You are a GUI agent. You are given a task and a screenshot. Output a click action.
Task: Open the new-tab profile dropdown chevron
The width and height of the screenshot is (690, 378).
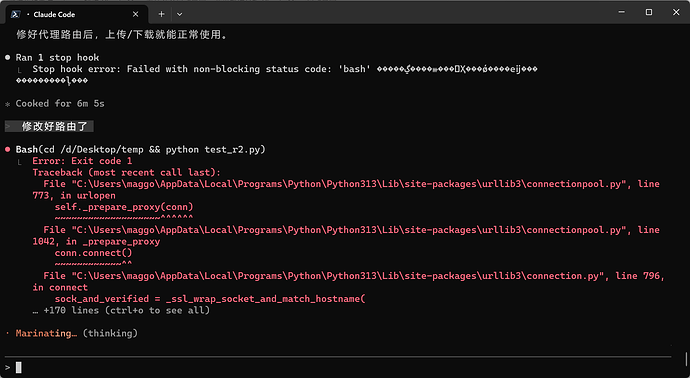pos(180,14)
